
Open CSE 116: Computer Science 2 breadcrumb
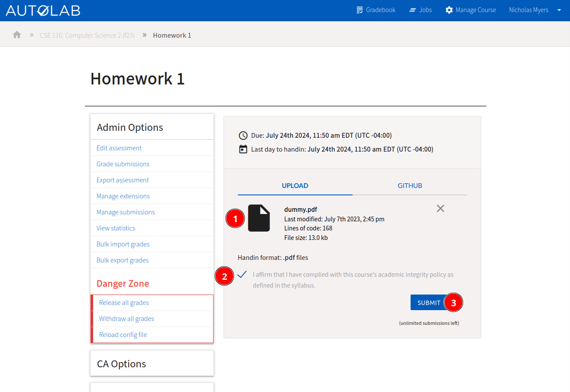click(87, 35)
